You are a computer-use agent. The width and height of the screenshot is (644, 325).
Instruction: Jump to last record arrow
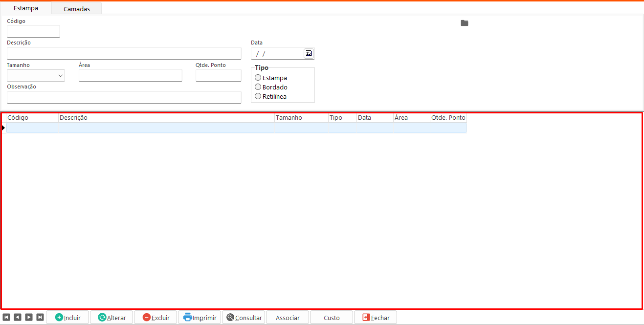(40, 317)
